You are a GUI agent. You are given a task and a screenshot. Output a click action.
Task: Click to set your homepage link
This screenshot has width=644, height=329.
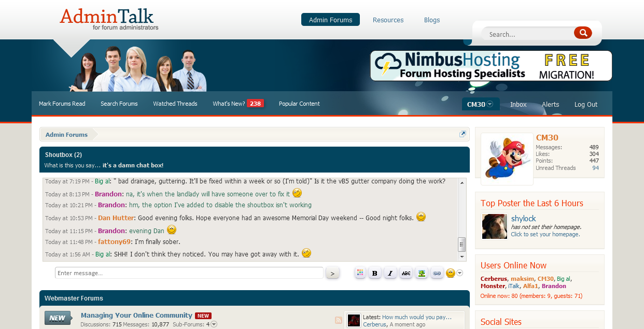pos(545,234)
